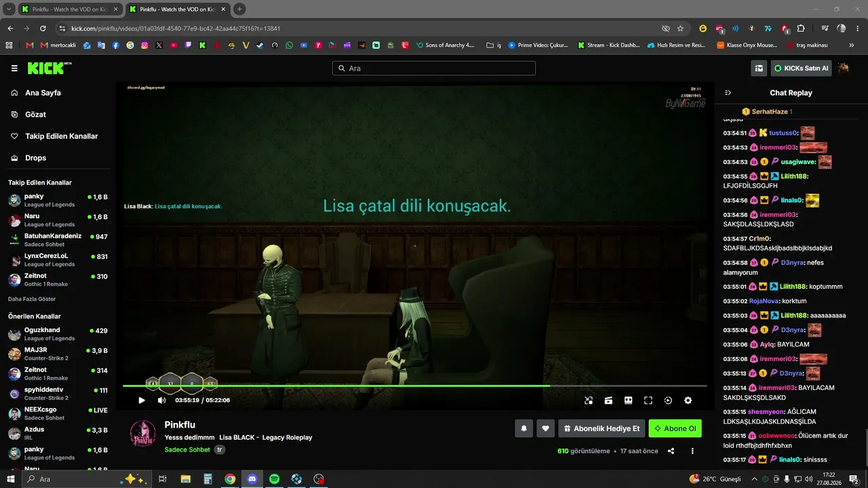The image size is (868, 488).
Task: Open the dashboard icon beside KICKs Satın Al
Action: point(759,68)
